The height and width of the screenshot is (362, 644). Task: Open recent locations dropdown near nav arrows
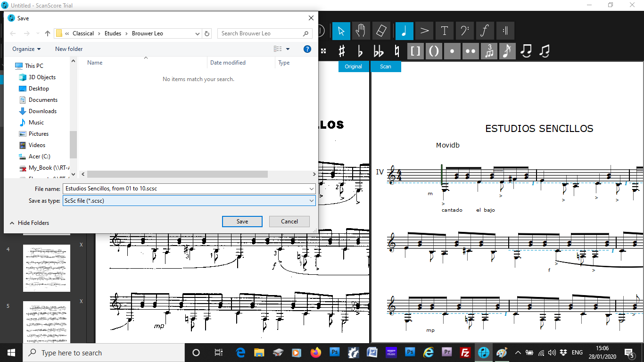click(37, 33)
